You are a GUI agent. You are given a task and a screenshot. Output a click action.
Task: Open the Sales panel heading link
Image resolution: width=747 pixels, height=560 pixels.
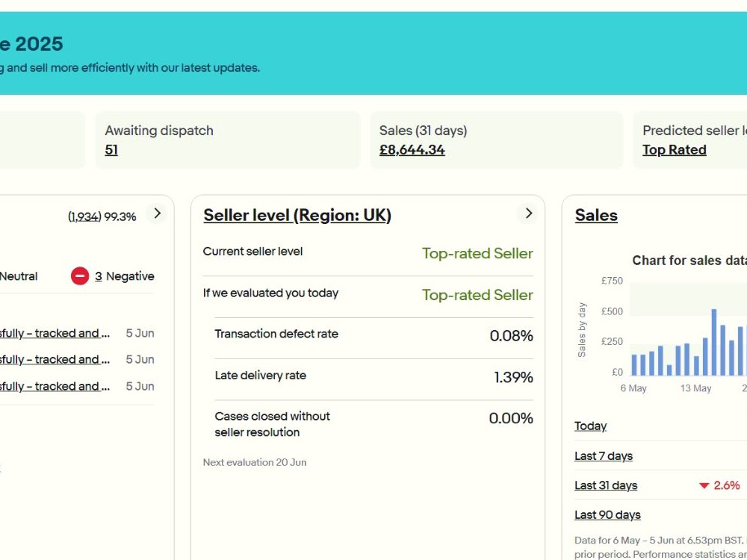point(596,215)
